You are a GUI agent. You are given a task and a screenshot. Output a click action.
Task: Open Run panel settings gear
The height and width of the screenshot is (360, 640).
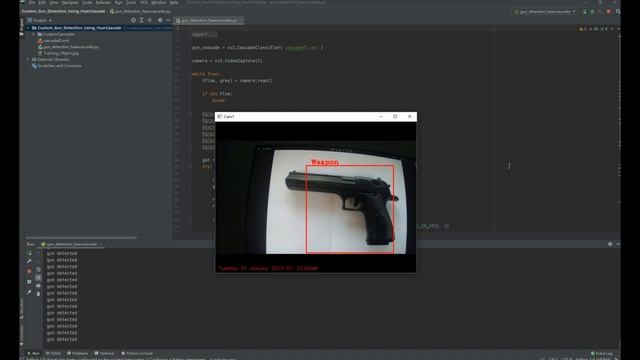coord(610,244)
